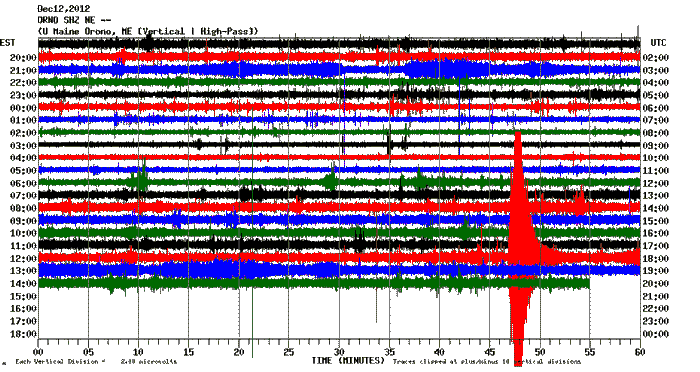The width and height of the screenshot is (700, 372).
Task: Click the 'UTC' axis header
Action: tap(658, 43)
